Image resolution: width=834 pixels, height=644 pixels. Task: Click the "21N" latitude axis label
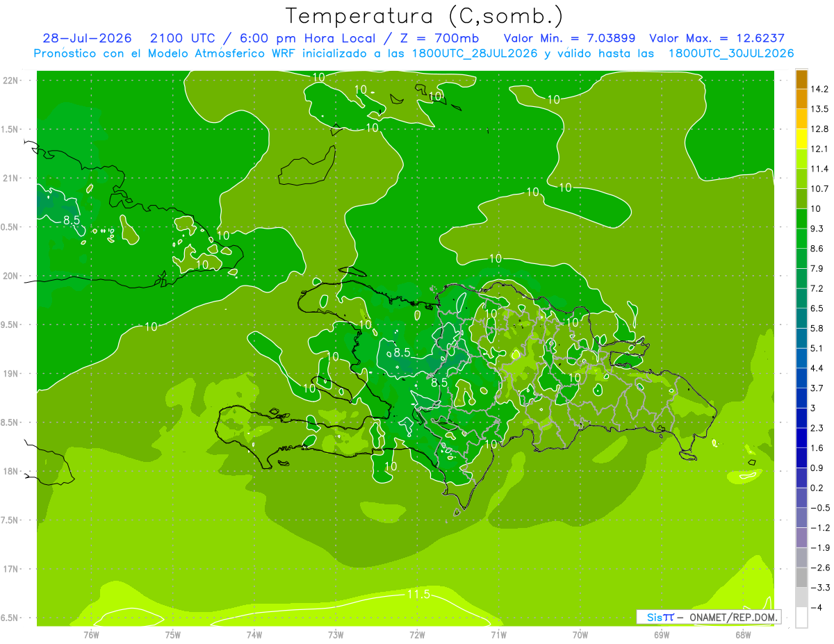pos(11,178)
